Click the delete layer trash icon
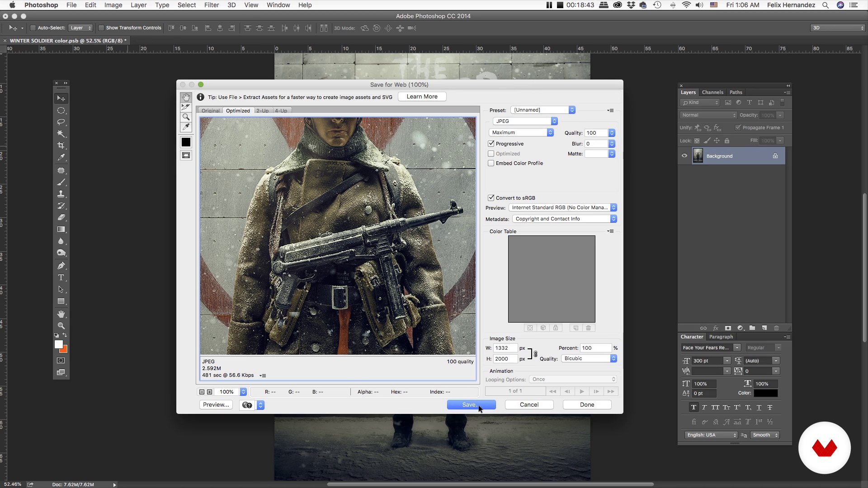868x488 pixels. [x=776, y=328]
